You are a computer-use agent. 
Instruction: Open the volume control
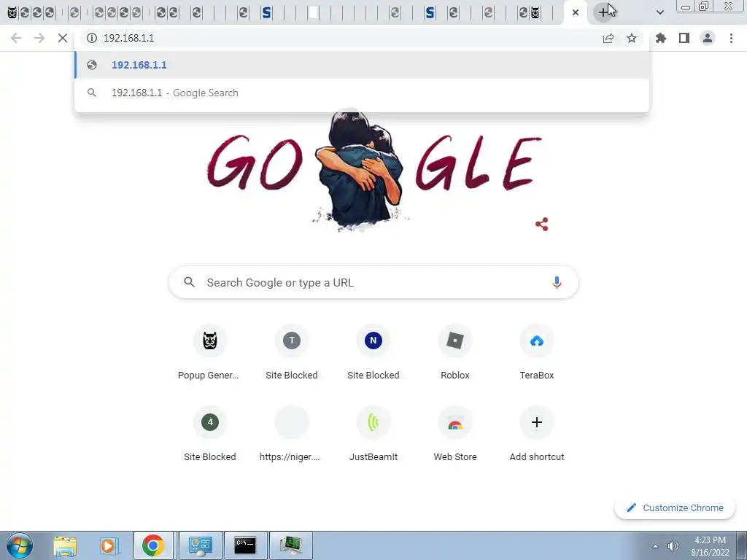(673, 546)
